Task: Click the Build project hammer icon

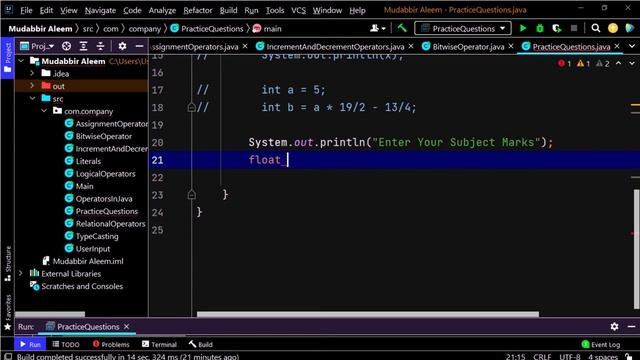Action: tap(402, 28)
